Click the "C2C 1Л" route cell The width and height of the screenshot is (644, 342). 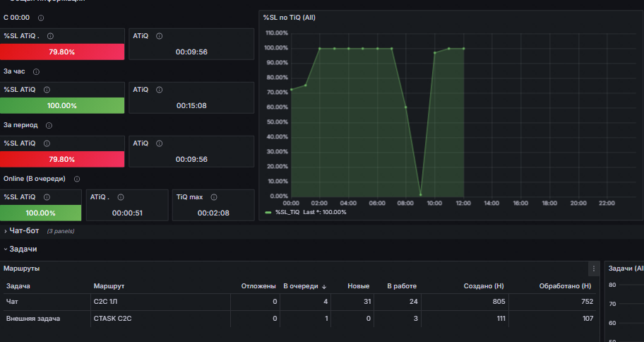pos(105,302)
